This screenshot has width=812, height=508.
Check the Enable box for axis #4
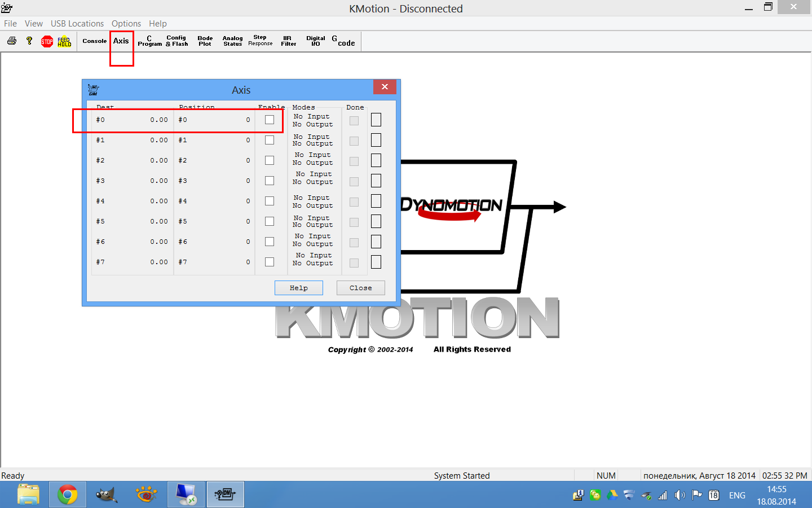[270, 201]
